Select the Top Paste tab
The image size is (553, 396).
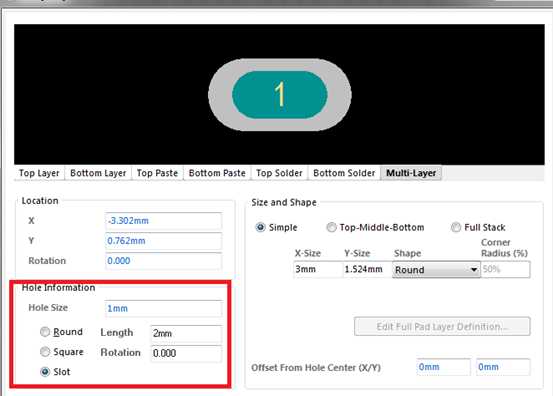157,173
